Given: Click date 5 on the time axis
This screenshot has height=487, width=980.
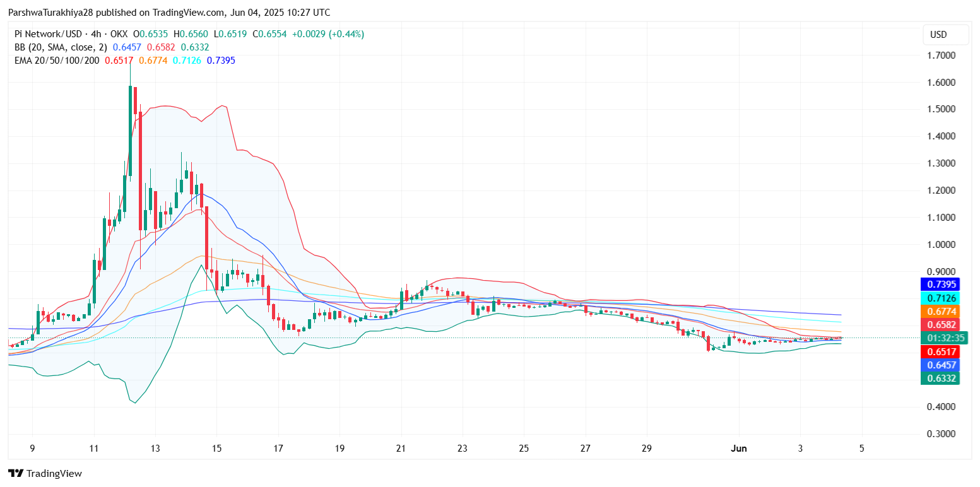Looking at the screenshot, I should pos(861,449).
